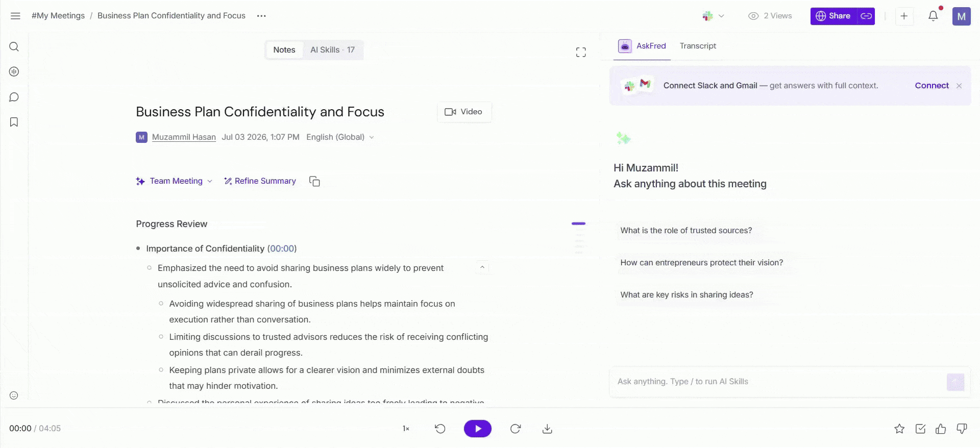Viewport: 980px width, 448px height.
Task: Ask 'How can entrepreneurs protect their vision?'
Action: click(x=701, y=263)
